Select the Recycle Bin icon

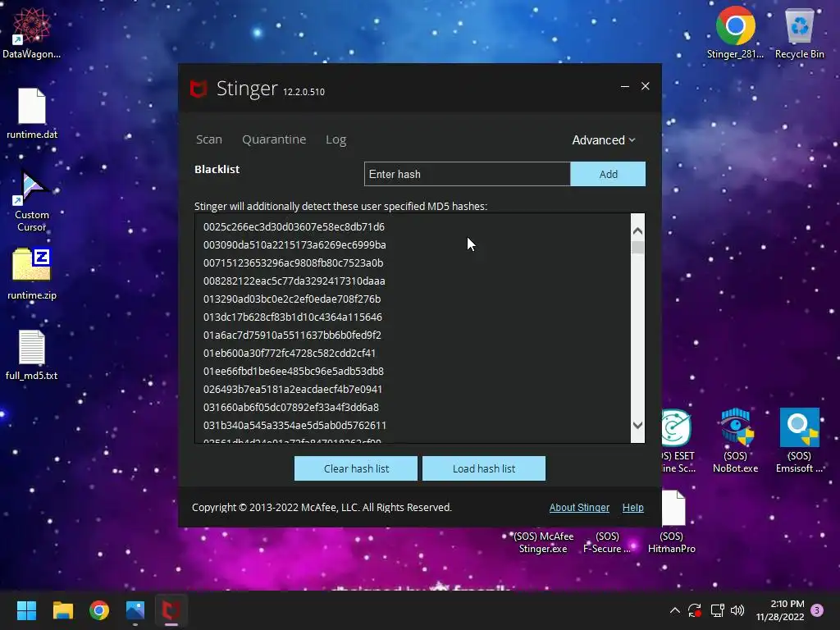pos(799,32)
